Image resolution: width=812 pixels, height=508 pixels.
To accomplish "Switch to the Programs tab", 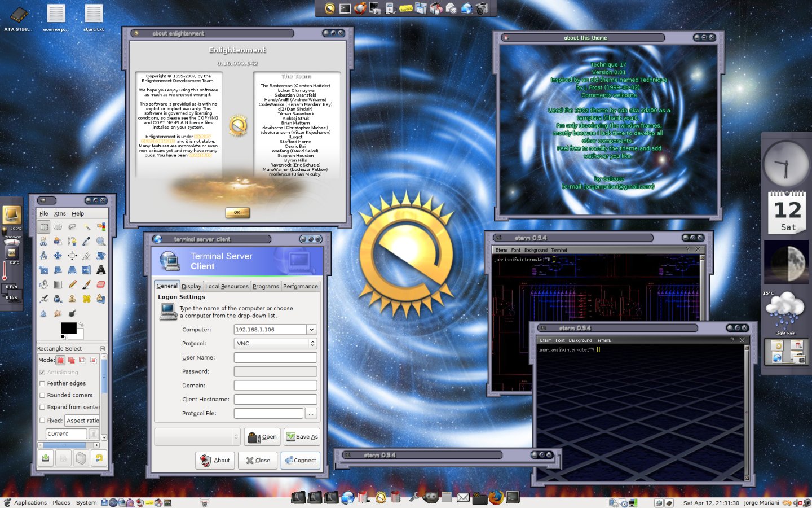I will click(266, 286).
